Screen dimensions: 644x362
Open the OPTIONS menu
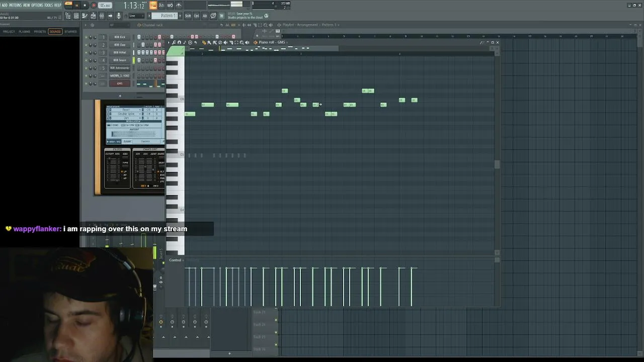(x=37, y=5)
